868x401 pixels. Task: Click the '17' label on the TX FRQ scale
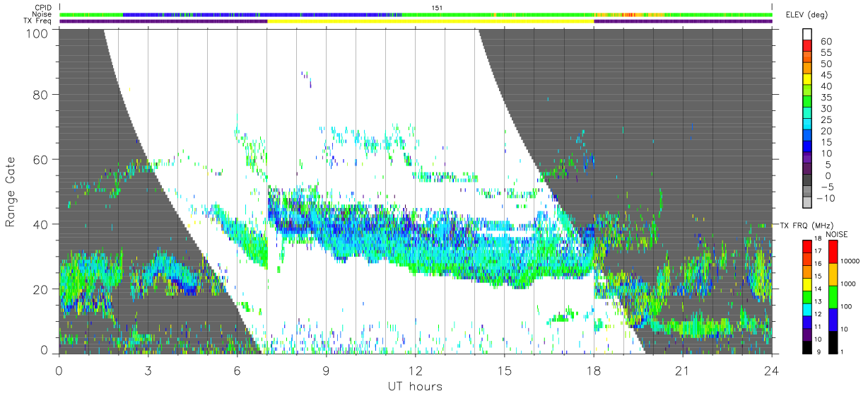click(819, 250)
